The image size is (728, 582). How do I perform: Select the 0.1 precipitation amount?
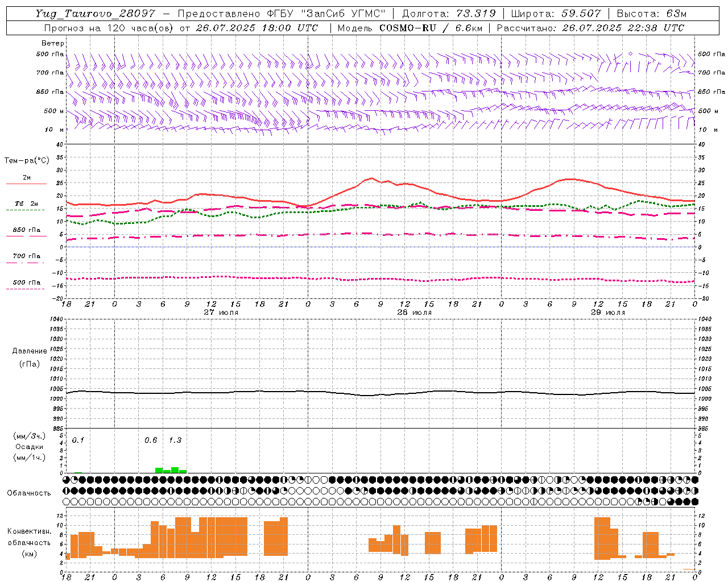click(78, 440)
